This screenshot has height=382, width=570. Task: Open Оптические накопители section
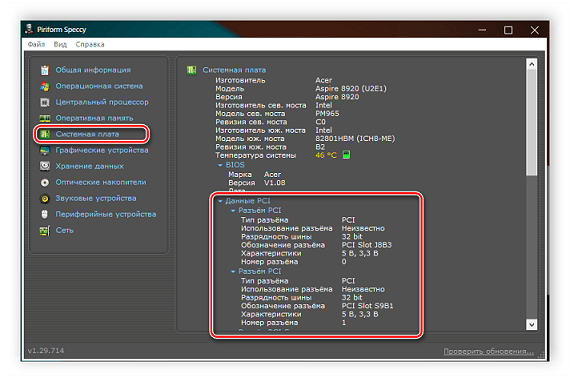point(101,182)
